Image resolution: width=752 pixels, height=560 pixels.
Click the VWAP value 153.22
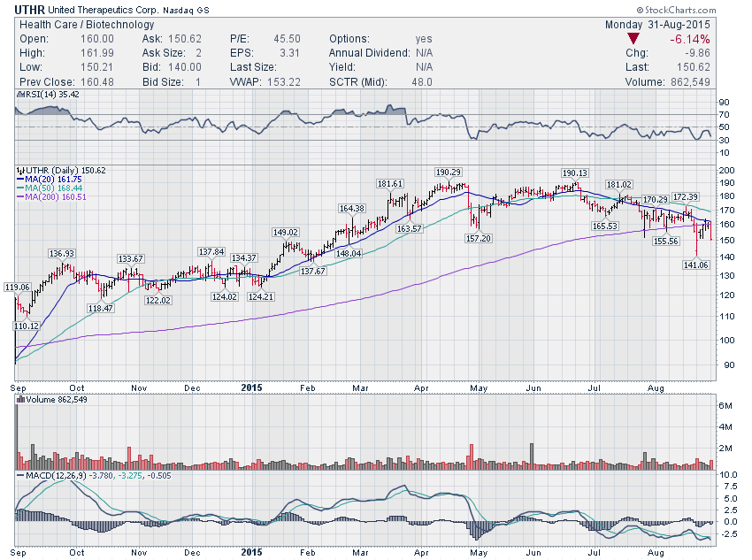coord(284,82)
